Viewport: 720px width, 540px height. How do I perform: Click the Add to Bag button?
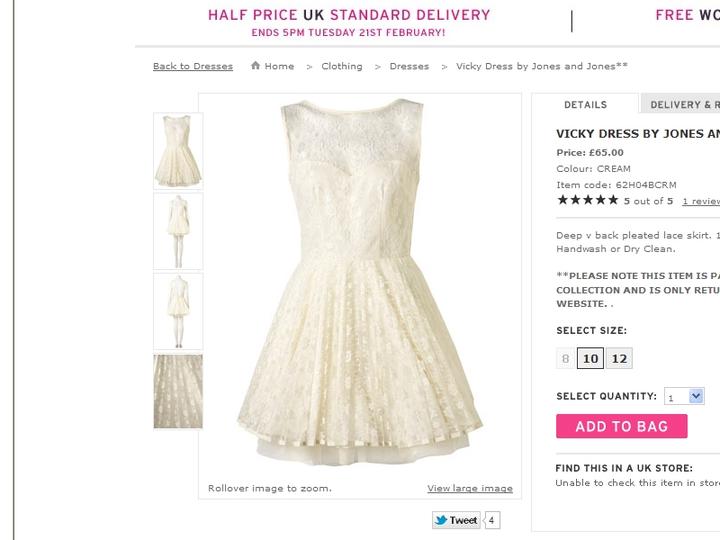pos(621,427)
